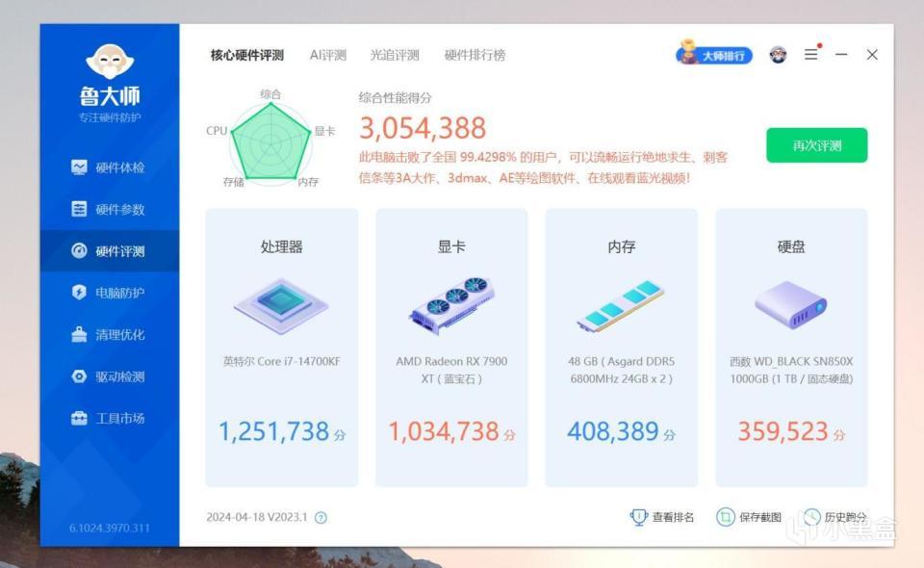
Task: Click the processor chip illustration
Action: pyautogui.click(x=281, y=305)
